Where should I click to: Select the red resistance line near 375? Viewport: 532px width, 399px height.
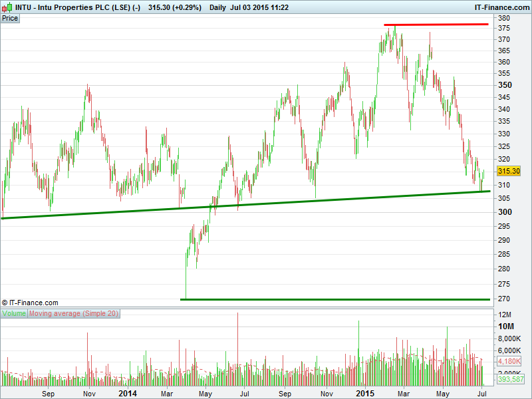(436, 25)
